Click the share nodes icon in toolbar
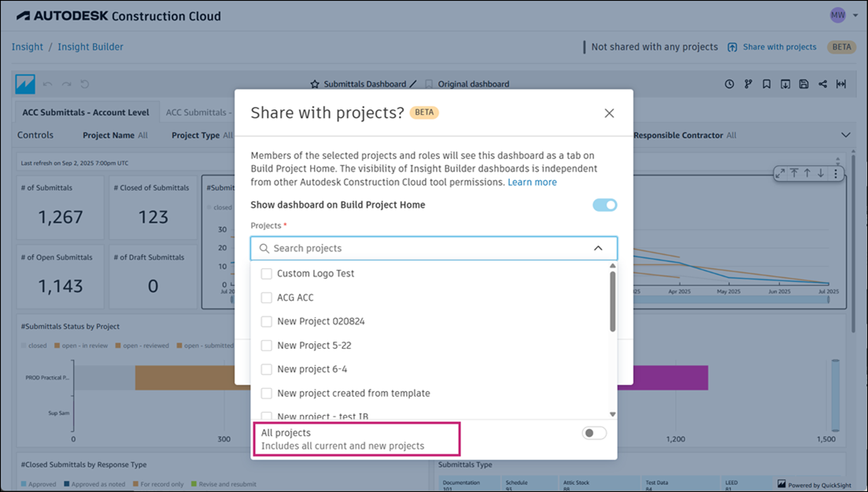The width and height of the screenshot is (868, 492). [822, 84]
